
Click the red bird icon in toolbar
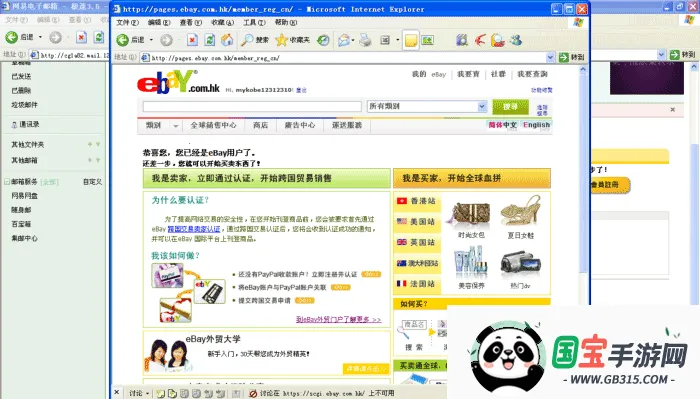480,41
